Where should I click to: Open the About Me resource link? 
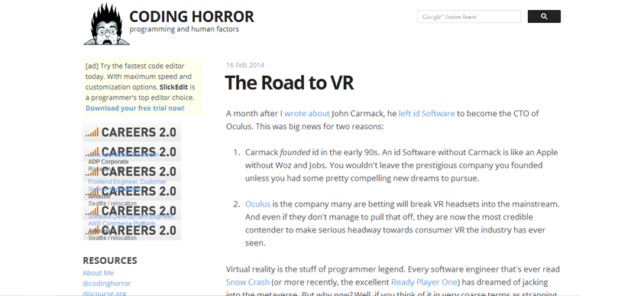(98, 273)
